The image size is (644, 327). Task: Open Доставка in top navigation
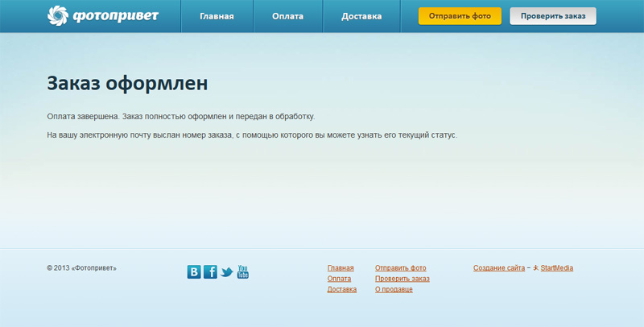(x=361, y=16)
